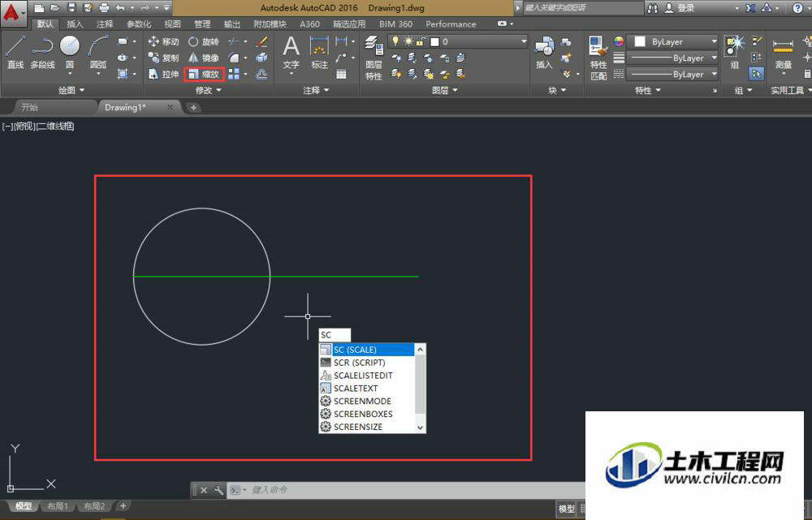
Task: Click the Group (组) icon
Action: [x=734, y=52]
